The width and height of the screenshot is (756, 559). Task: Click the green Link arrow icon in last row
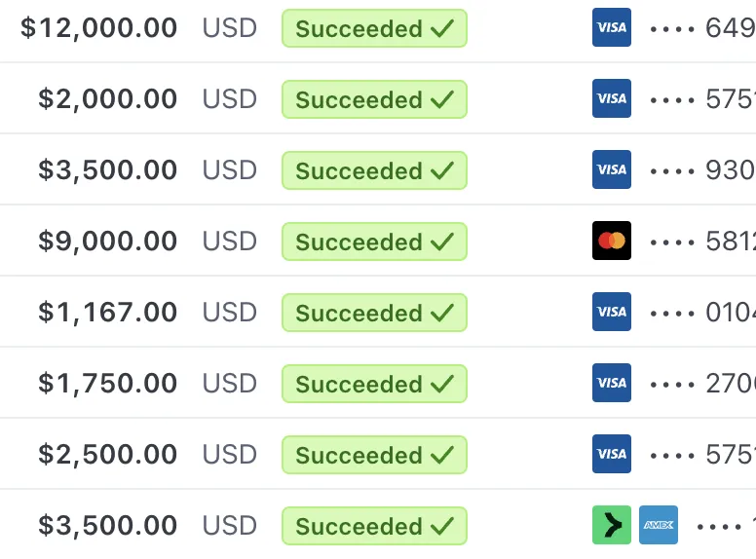pyautogui.click(x=612, y=525)
